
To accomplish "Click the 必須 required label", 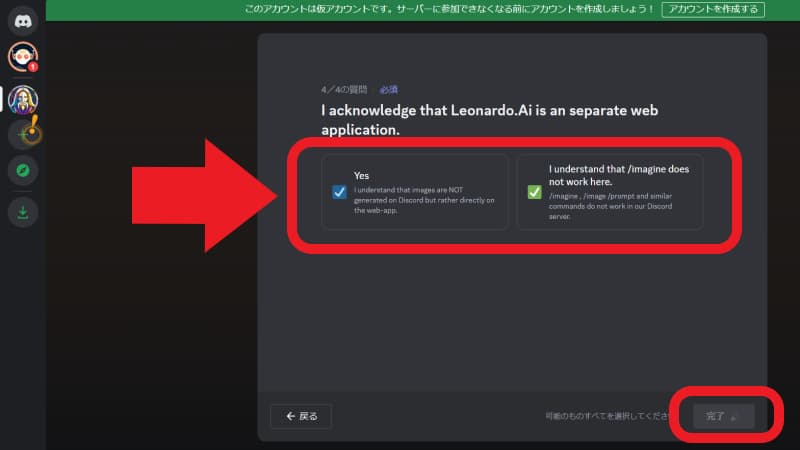I will 388,90.
